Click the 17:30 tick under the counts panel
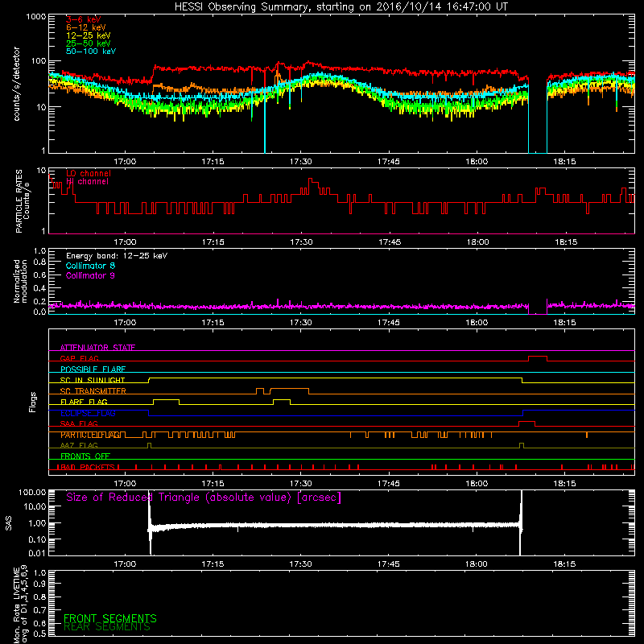 click(x=300, y=162)
